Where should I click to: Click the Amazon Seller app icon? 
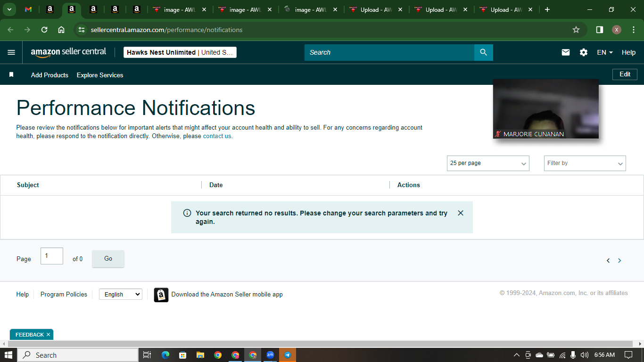point(161,295)
